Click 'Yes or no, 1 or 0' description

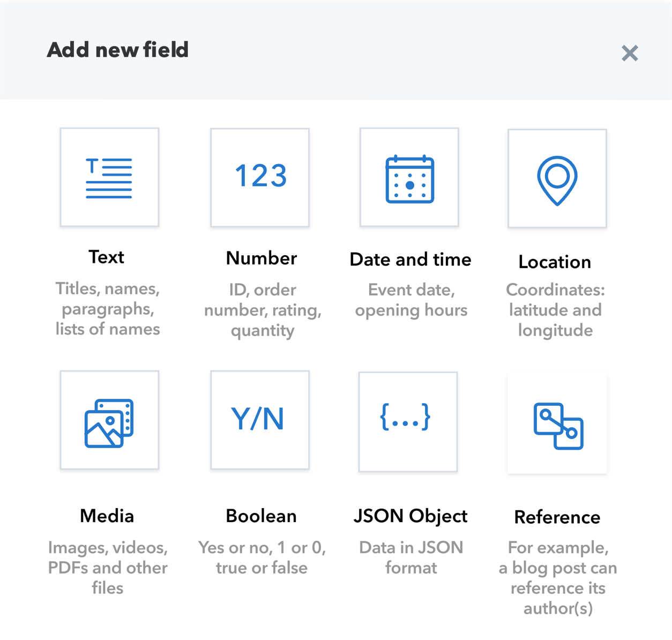pos(262,557)
